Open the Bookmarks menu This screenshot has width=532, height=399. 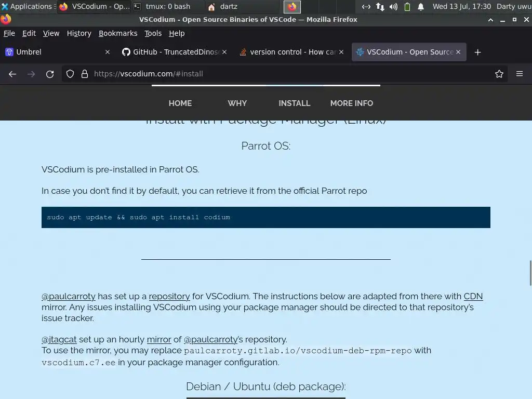(118, 33)
